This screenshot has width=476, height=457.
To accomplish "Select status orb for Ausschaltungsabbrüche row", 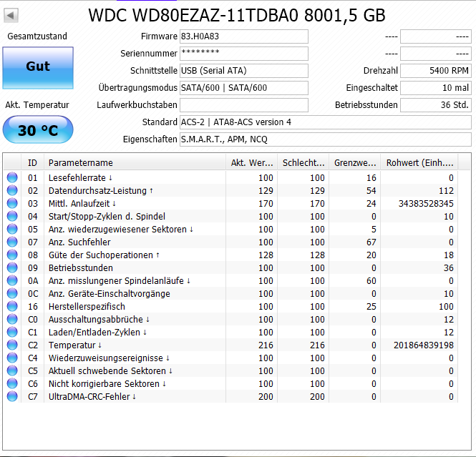I will tap(12, 319).
